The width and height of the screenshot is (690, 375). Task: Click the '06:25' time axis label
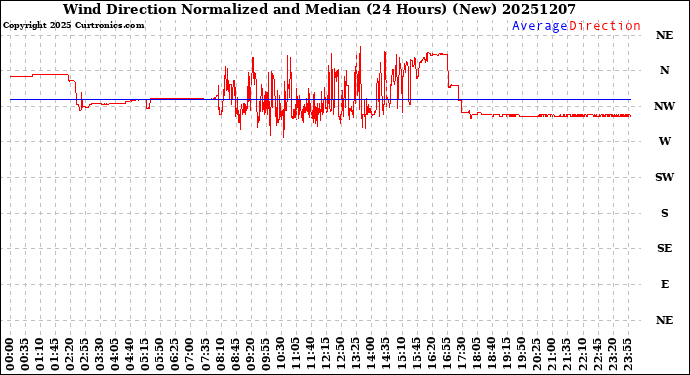(x=174, y=354)
